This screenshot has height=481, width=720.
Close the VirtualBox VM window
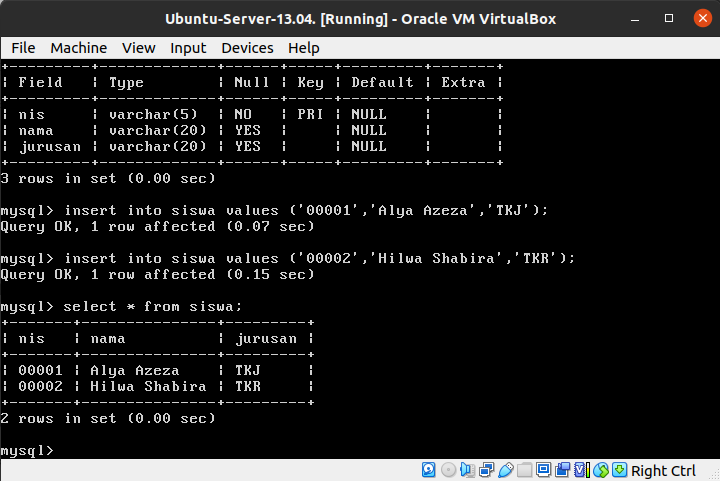[x=703, y=18]
